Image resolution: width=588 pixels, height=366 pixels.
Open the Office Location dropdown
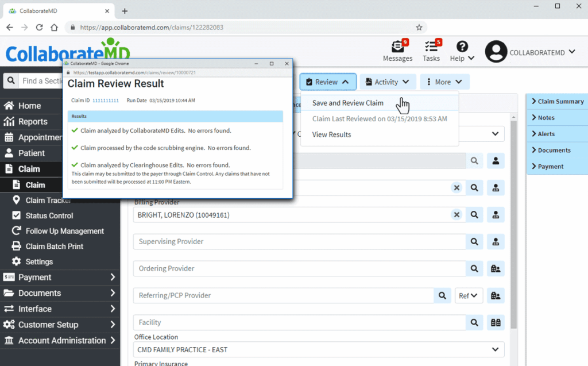click(319, 349)
